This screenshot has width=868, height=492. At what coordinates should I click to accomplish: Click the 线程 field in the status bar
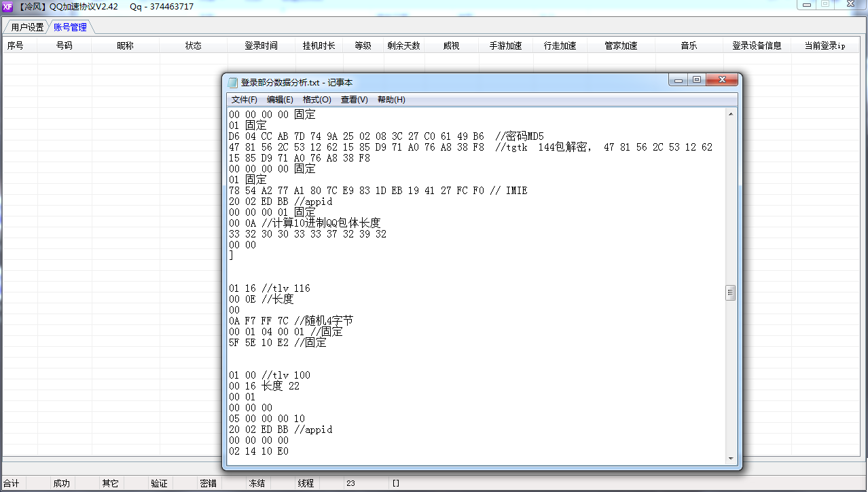pos(304,482)
